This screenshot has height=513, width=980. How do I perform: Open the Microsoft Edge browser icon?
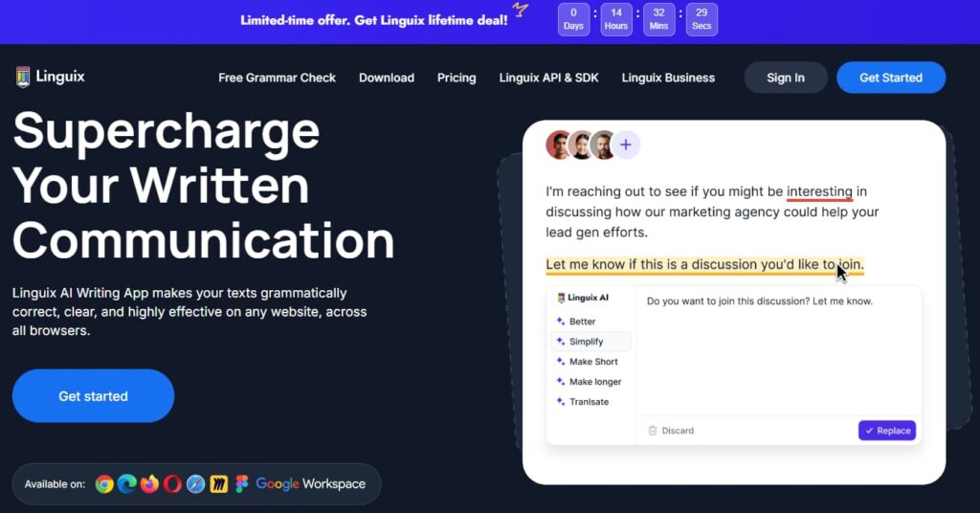click(x=127, y=484)
